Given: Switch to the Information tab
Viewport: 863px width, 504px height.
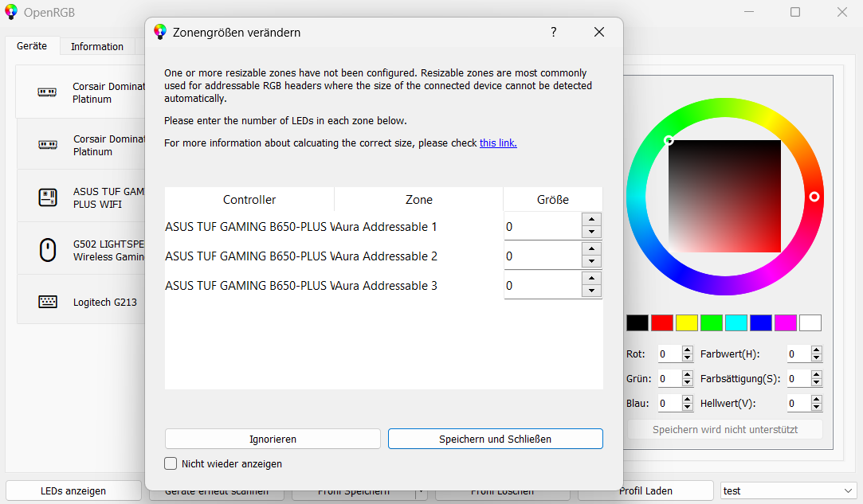Looking at the screenshot, I should pyautogui.click(x=97, y=47).
